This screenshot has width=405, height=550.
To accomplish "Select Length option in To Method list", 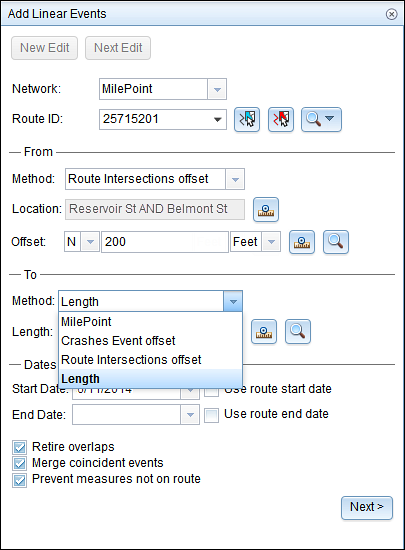I will [x=150, y=378].
